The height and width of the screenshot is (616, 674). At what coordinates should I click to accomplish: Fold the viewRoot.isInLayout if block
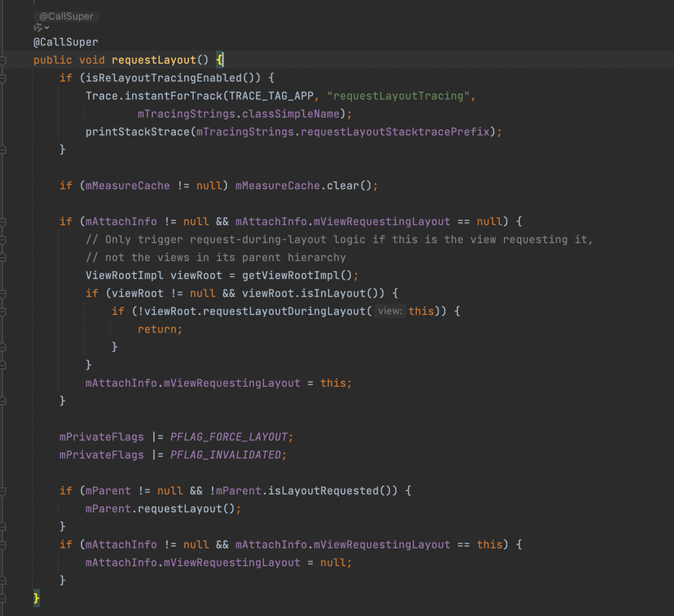pos(3,293)
